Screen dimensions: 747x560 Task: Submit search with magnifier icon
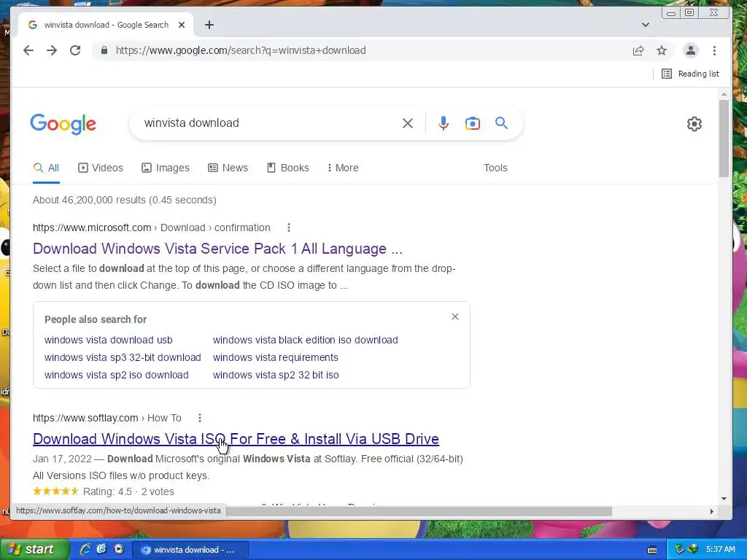click(x=501, y=123)
